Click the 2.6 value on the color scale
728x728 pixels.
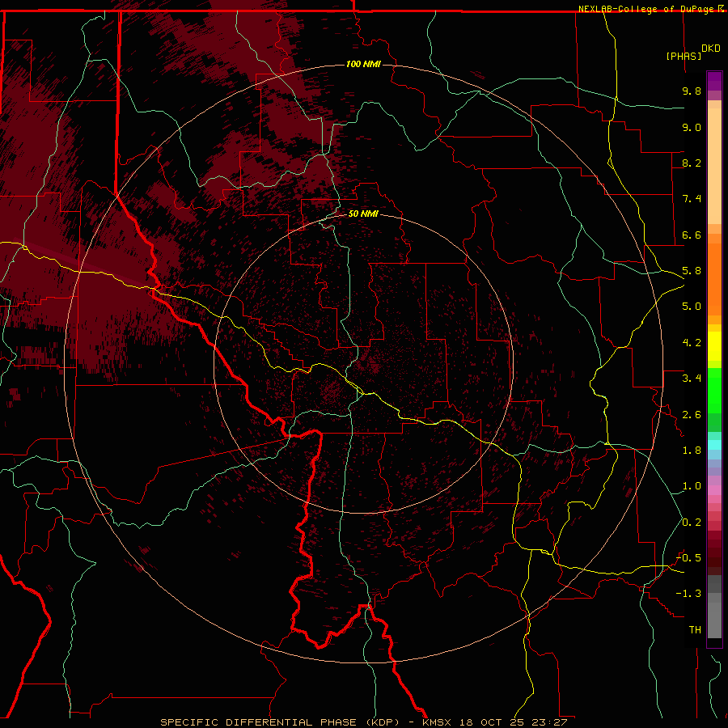tap(692, 415)
